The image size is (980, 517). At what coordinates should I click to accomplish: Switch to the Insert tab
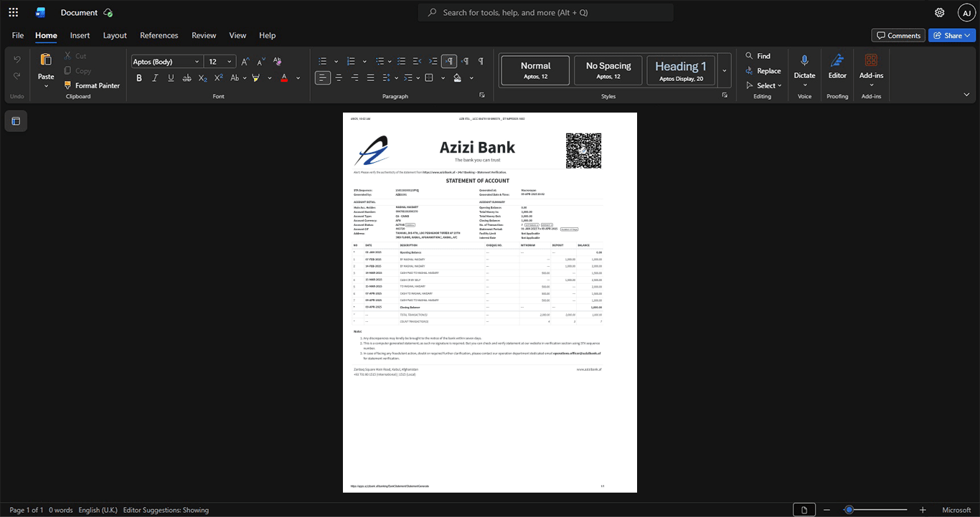pyautogui.click(x=80, y=35)
